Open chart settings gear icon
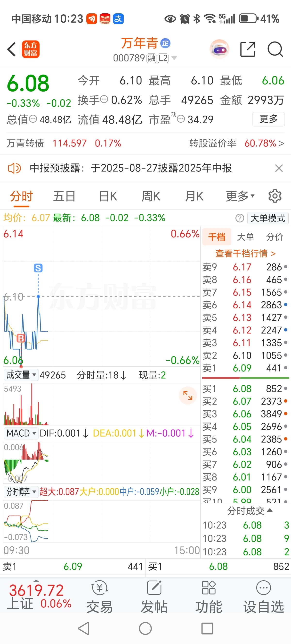The image size is (291, 644). 275,196
